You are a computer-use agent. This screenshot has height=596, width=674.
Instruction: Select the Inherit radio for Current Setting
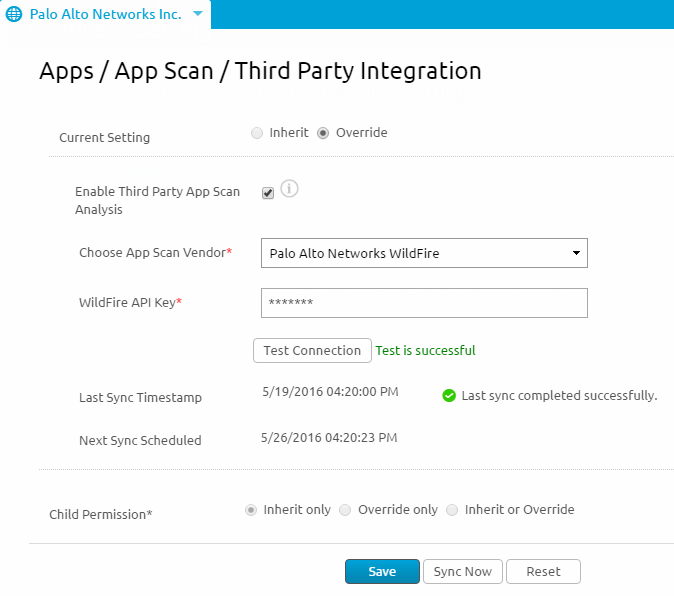[257, 133]
